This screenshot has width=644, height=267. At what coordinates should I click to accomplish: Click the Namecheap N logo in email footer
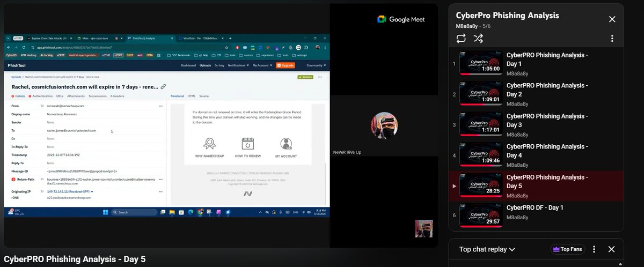pos(247,194)
